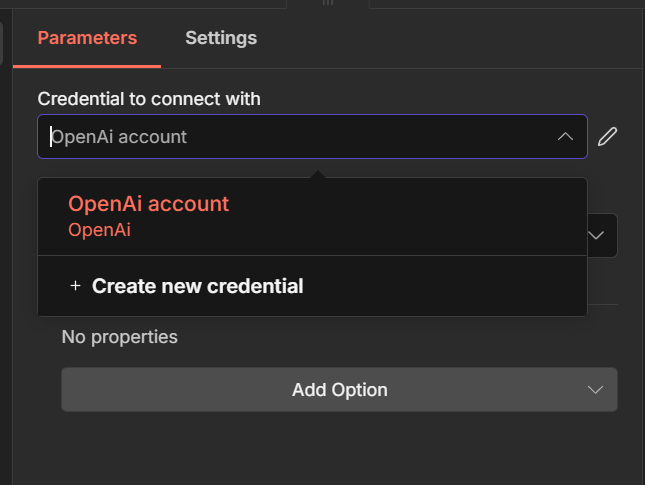Click the plus icon beside Create new credential
Image resolution: width=645 pixels, height=485 pixels.
tap(75, 286)
